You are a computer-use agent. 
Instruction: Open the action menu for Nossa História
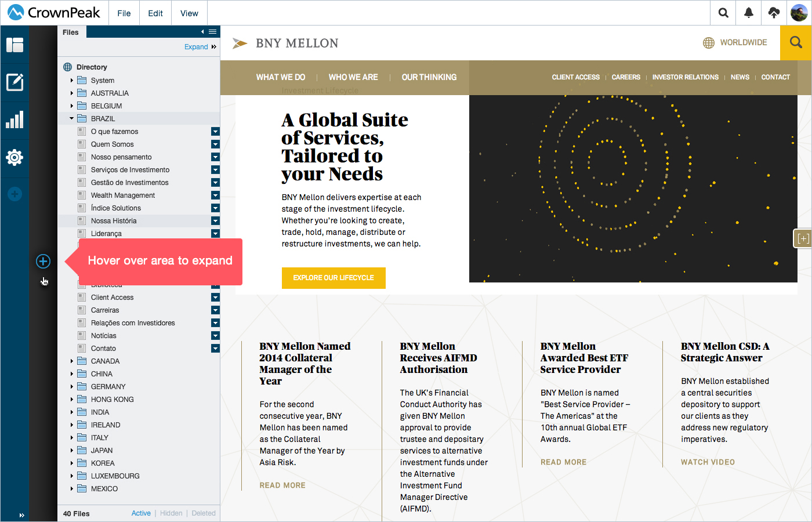[x=215, y=221]
